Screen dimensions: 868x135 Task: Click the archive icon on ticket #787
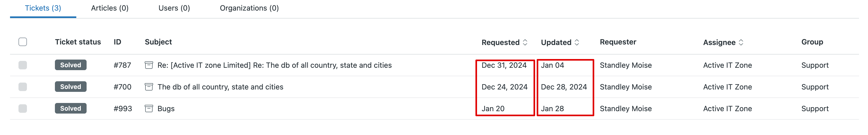coord(149,65)
